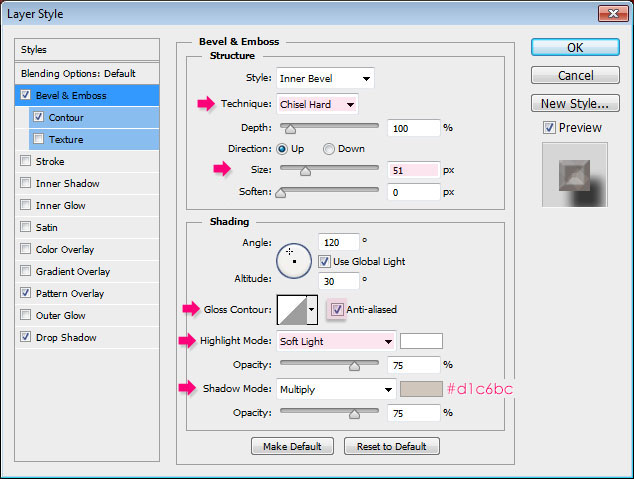This screenshot has width=634, height=479.
Task: Expand the Gloss Contour picker arrow
Action: pos(312,310)
